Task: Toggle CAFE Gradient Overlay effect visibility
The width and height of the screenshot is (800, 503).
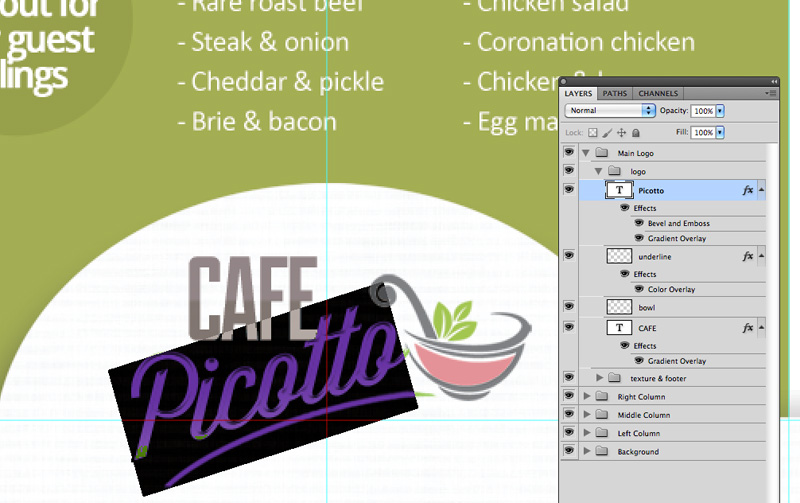Action: pos(639,361)
